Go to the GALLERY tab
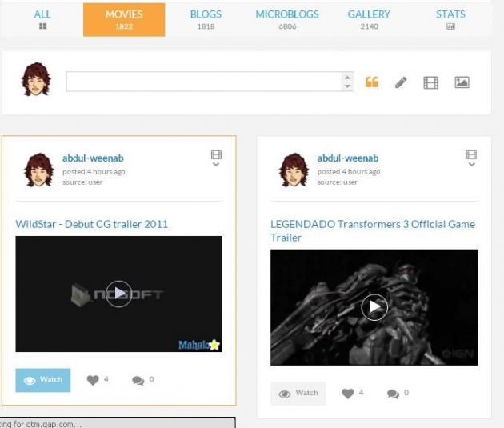Image resolution: width=504 pixels, height=428 pixels. click(369, 19)
